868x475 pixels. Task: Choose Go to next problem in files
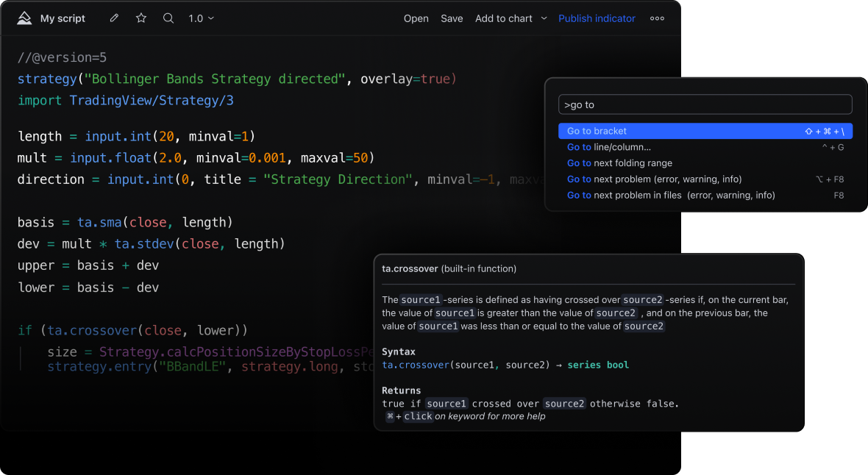[705, 196]
